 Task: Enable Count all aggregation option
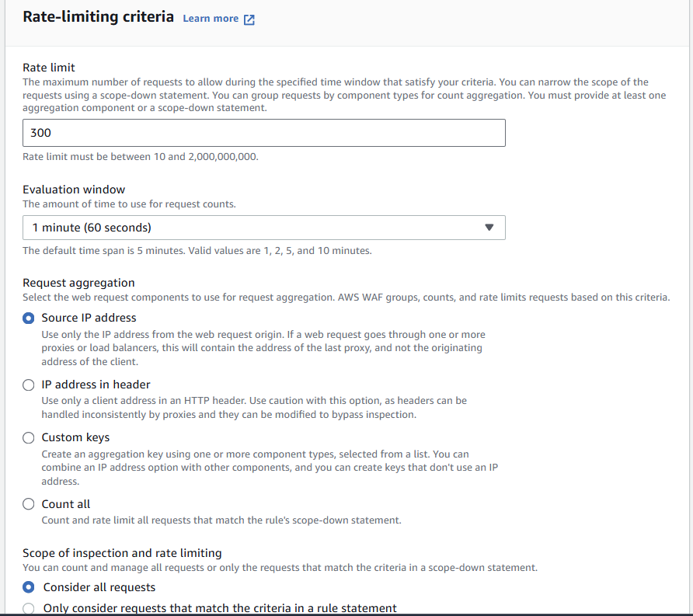[x=28, y=503]
